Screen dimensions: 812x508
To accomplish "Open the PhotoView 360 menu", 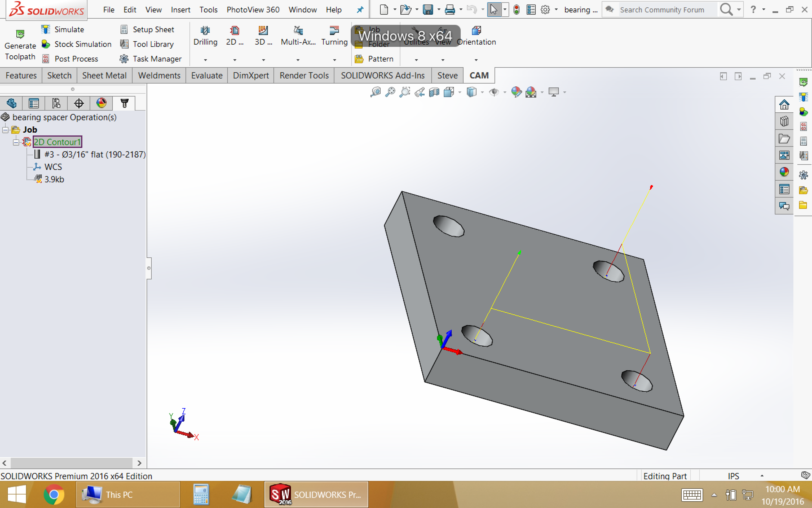I will pyautogui.click(x=253, y=10).
